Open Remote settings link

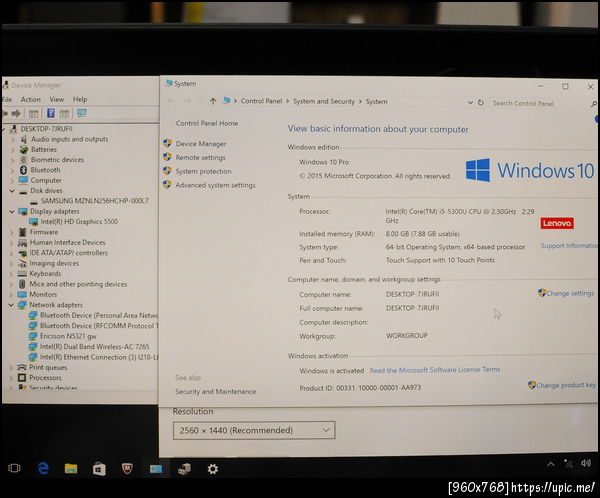[201, 158]
